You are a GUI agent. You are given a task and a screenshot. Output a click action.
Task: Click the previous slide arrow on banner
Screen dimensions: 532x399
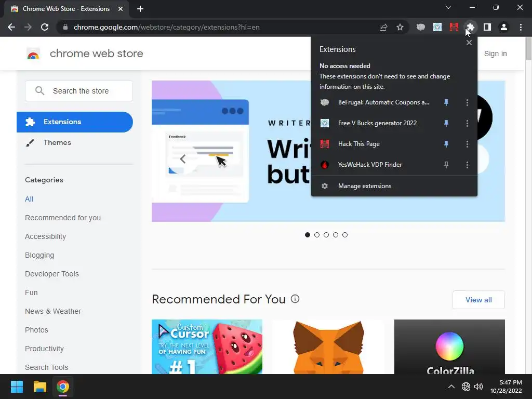(x=182, y=159)
